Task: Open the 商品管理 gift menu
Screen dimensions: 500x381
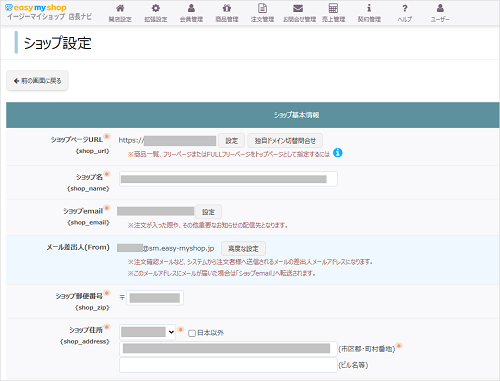Action: click(227, 13)
